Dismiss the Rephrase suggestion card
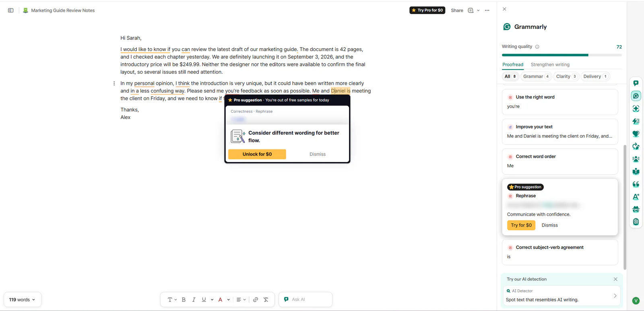Screen dimensions: 644x311 (x=550, y=225)
